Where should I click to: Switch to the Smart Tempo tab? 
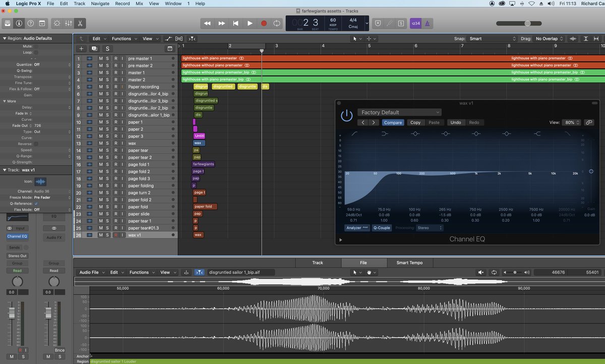[x=409, y=263]
